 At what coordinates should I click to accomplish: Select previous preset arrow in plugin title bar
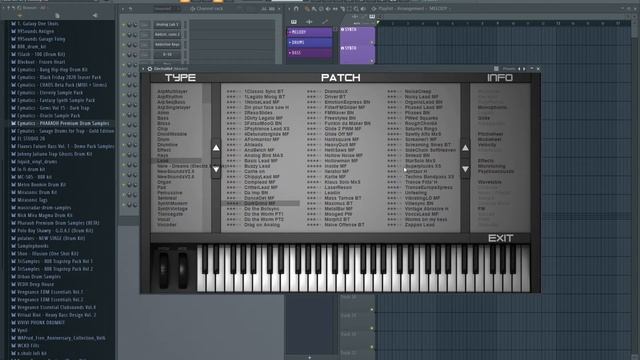point(519,69)
